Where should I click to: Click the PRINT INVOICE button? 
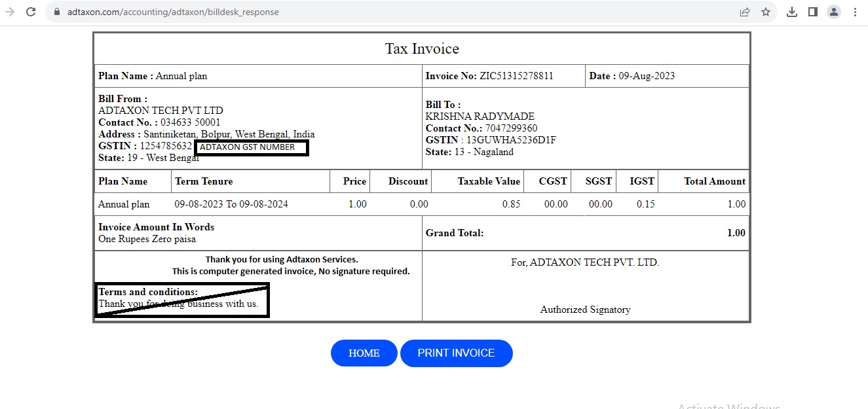pos(456,353)
